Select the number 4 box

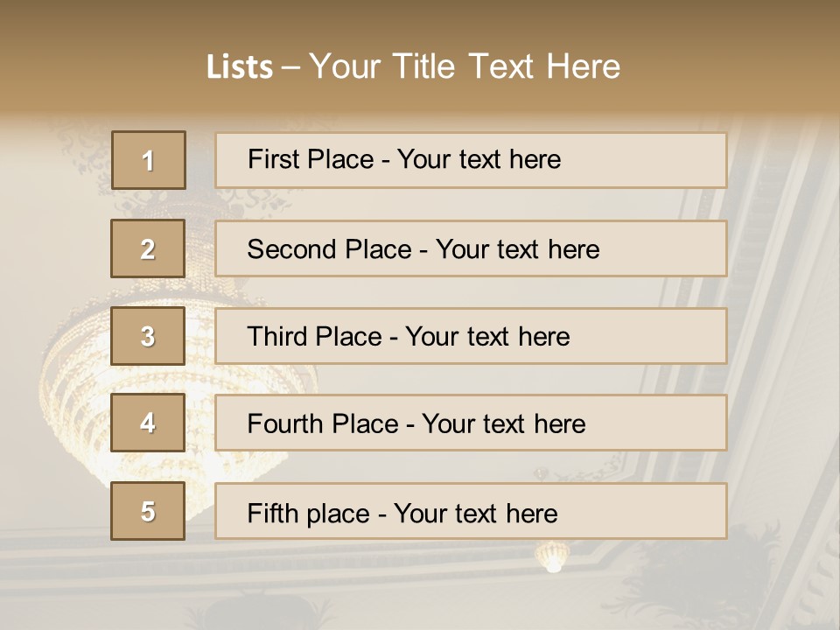(149, 423)
